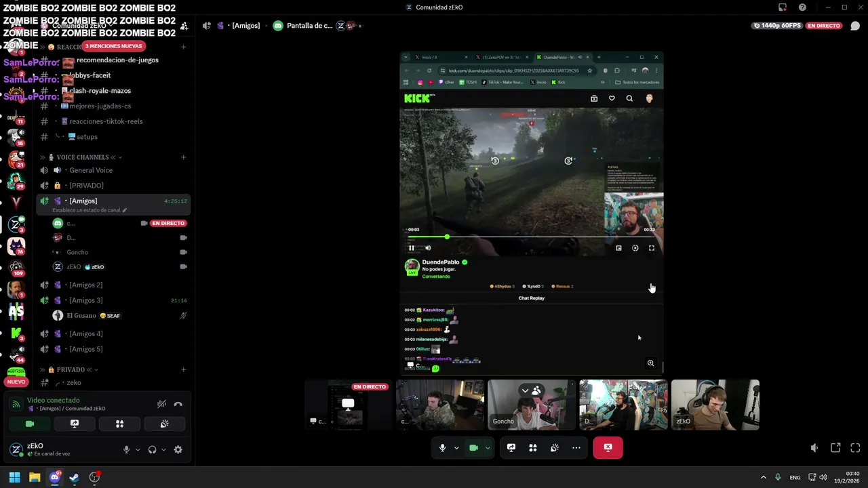This screenshot has width=868, height=488.
Task: Join [Amigos 5] voice channel
Action: click(85, 349)
